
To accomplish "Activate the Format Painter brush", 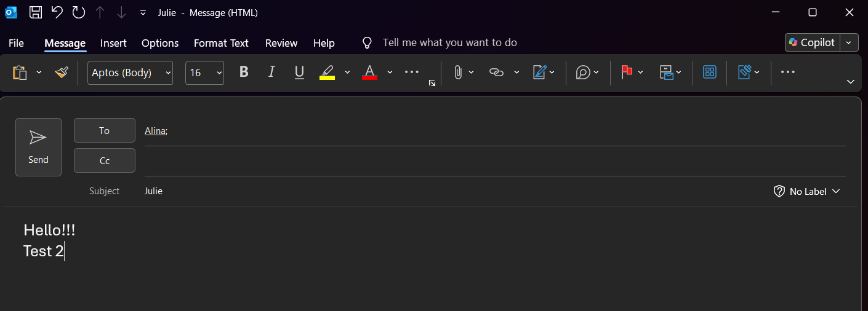I will tap(62, 73).
